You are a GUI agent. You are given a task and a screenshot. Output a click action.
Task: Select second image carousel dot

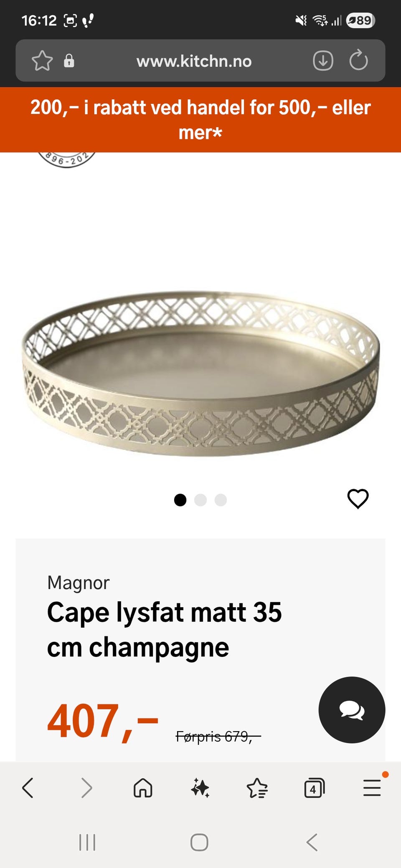tap(200, 500)
